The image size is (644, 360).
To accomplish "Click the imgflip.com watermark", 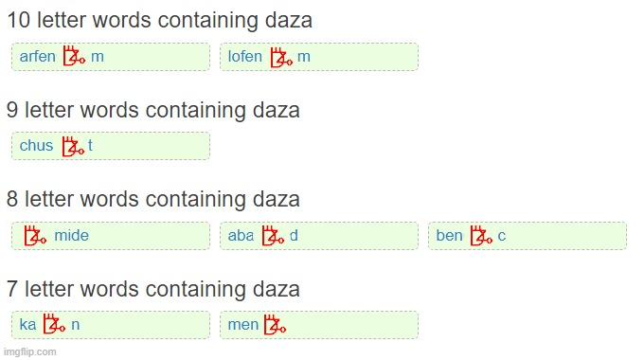I will [x=30, y=352].
